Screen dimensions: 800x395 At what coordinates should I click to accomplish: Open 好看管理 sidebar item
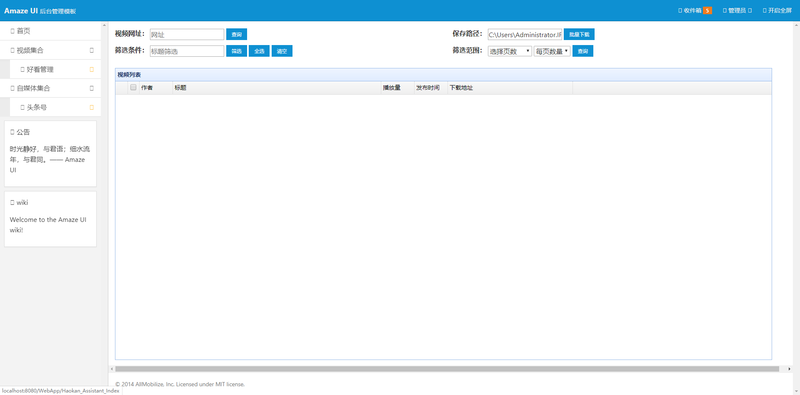[40, 69]
